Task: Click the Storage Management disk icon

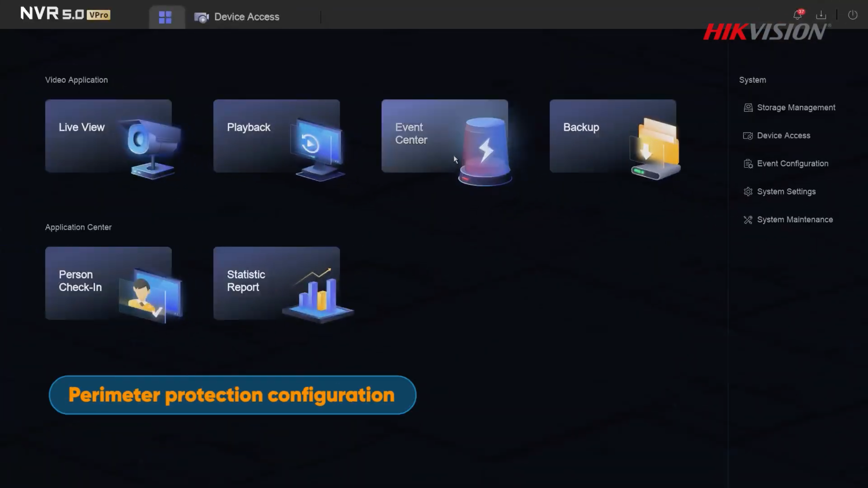Action: [x=748, y=108]
